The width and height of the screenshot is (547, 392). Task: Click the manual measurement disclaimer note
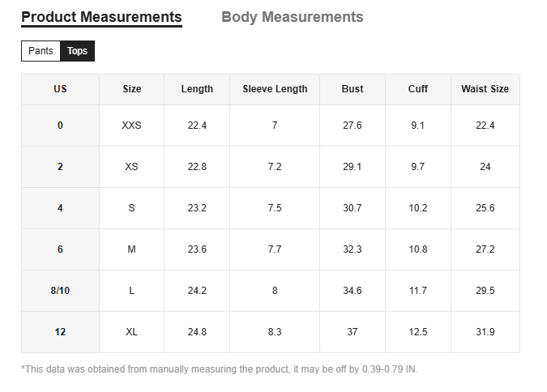[x=220, y=369]
